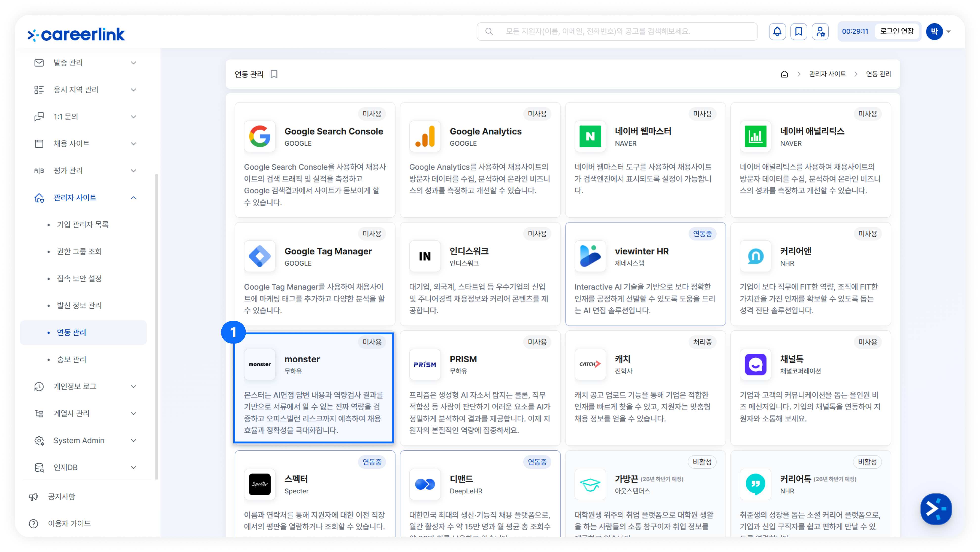This screenshot has width=980, height=552.
Task: Open the notifications bell icon
Action: click(777, 31)
